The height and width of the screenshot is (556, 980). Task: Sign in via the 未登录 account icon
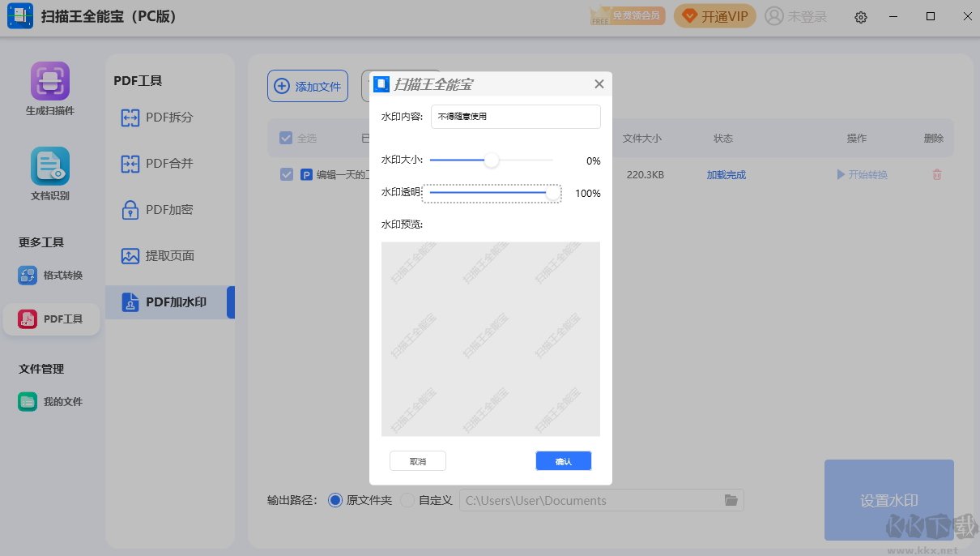coord(796,15)
